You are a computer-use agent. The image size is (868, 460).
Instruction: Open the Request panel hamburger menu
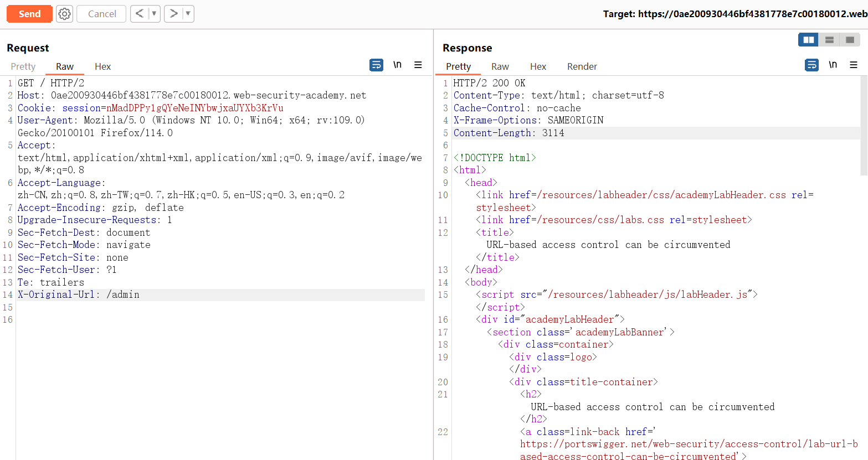418,65
